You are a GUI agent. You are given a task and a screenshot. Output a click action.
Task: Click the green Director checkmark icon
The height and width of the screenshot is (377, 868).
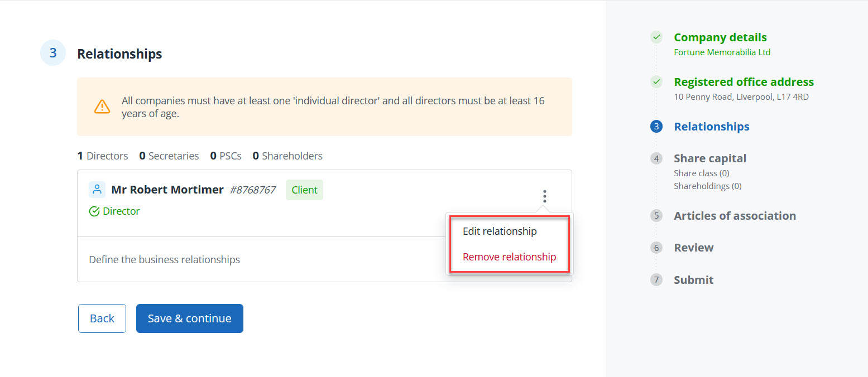click(x=94, y=211)
